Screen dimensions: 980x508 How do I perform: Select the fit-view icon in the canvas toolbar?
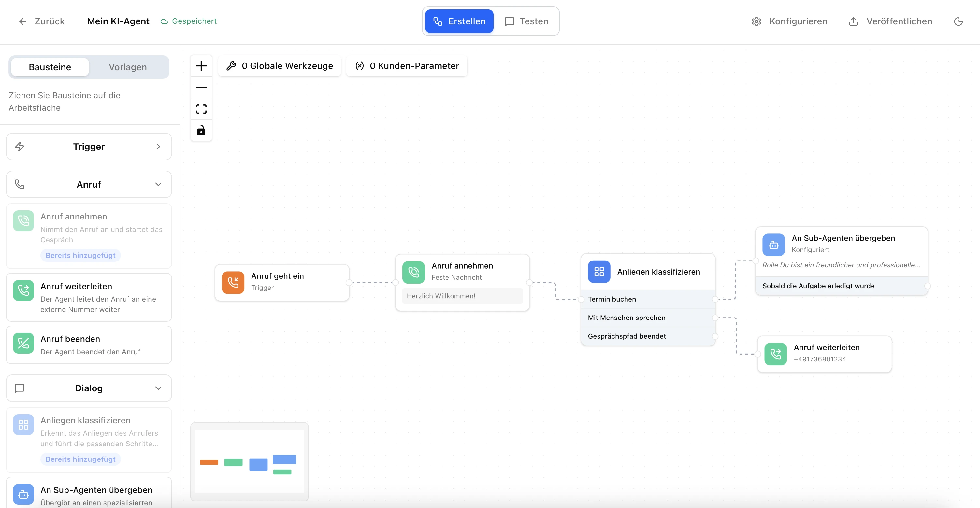pyautogui.click(x=201, y=109)
